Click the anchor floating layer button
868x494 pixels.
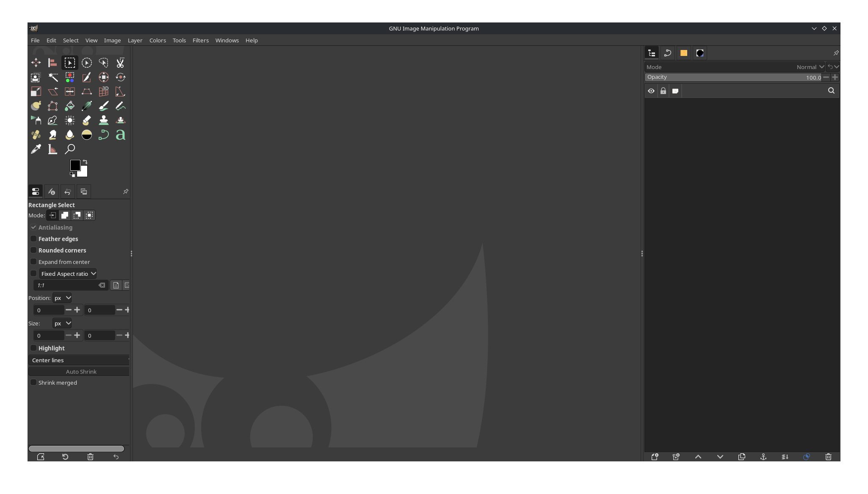(x=763, y=457)
